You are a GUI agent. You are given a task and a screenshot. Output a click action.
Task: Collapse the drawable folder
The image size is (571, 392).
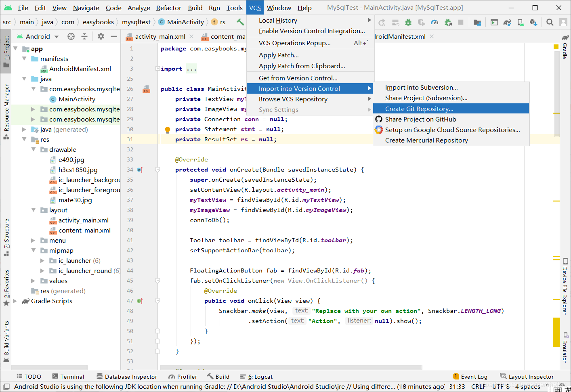pos(34,149)
